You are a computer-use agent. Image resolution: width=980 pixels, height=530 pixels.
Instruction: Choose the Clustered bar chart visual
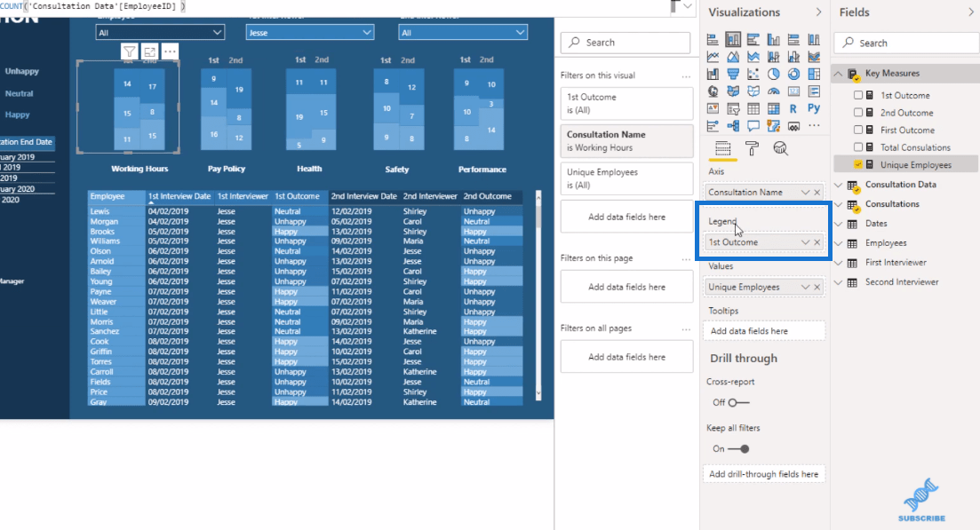753,40
